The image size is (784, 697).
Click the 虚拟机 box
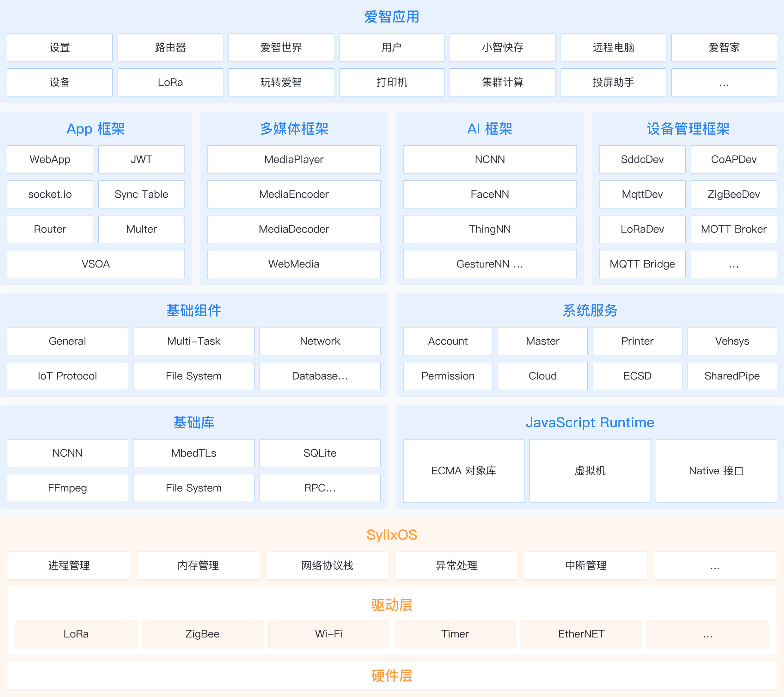(590, 471)
